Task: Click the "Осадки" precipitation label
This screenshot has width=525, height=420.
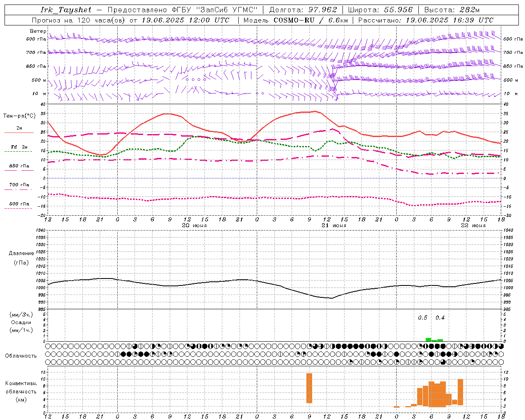Action: [21, 322]
